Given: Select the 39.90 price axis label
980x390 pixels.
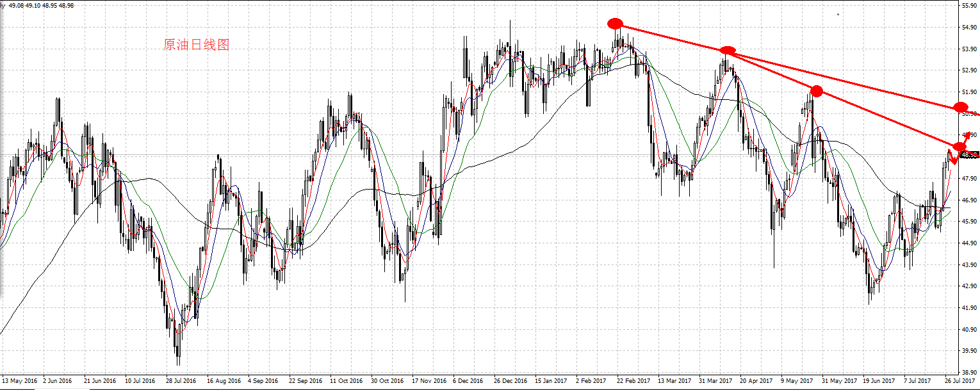Looking at the screenshot, I should 969,350.
